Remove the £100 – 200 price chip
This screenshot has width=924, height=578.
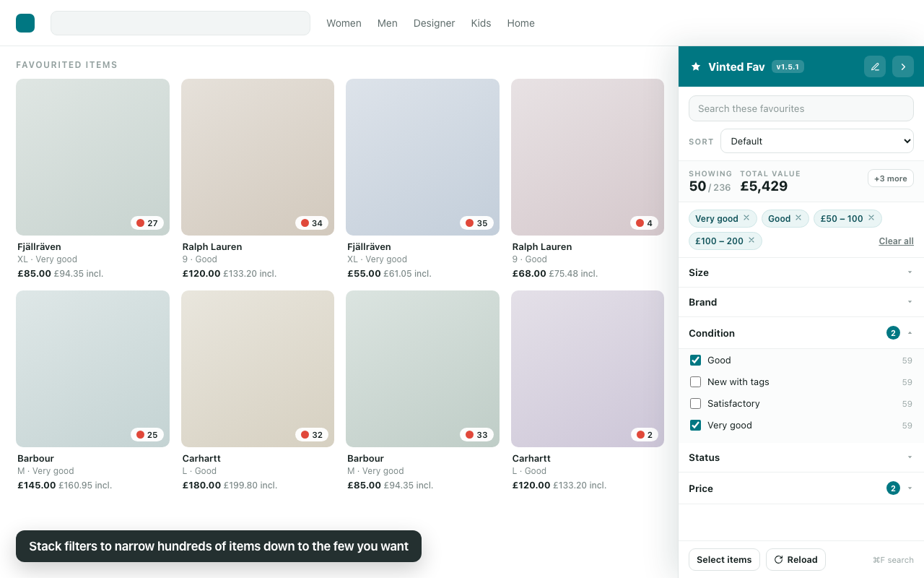(x=751, y=241)
